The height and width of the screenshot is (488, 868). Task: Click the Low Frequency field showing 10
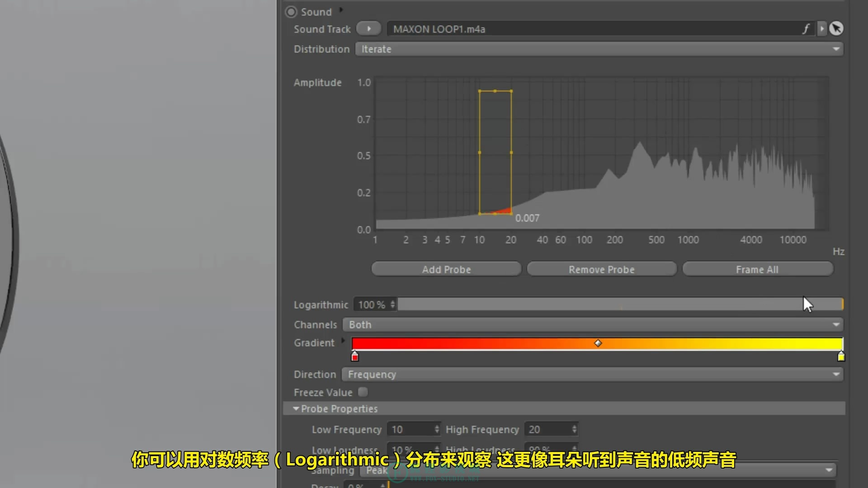[410, 429]
